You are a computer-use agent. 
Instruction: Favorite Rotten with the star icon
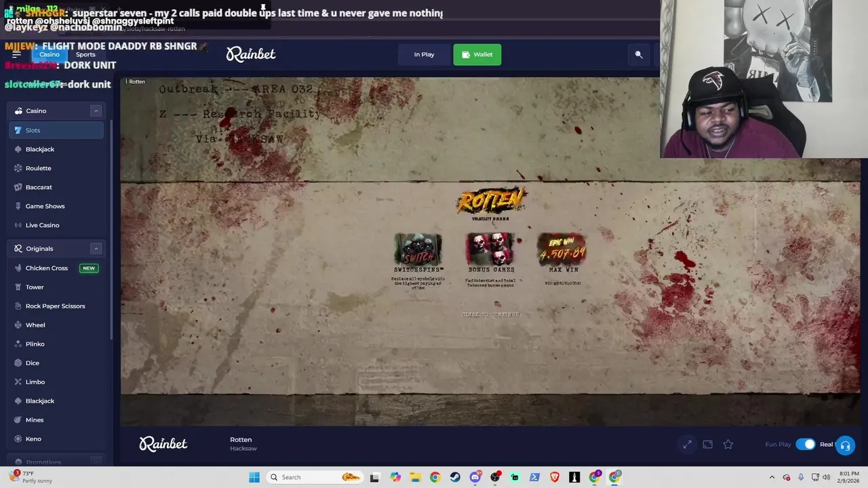point(728,445)
